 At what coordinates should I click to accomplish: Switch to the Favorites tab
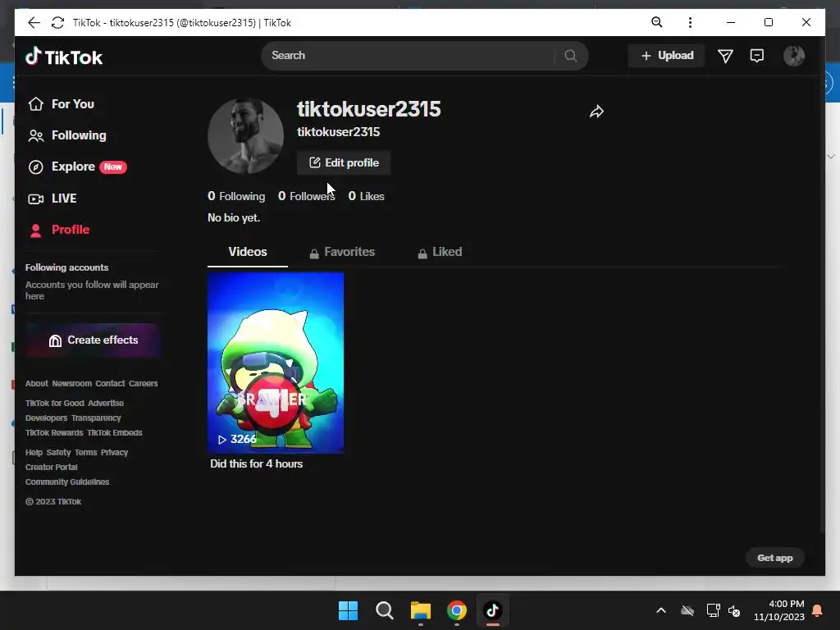(x=342, y=252)
